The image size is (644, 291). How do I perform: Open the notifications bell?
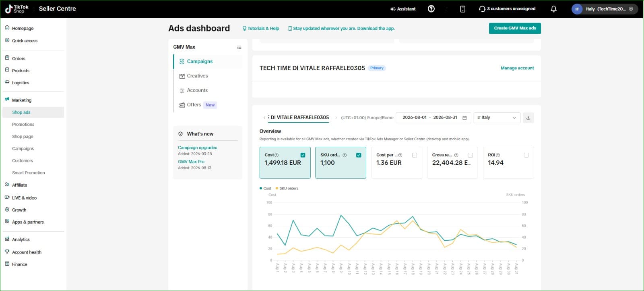click(554, 9)
